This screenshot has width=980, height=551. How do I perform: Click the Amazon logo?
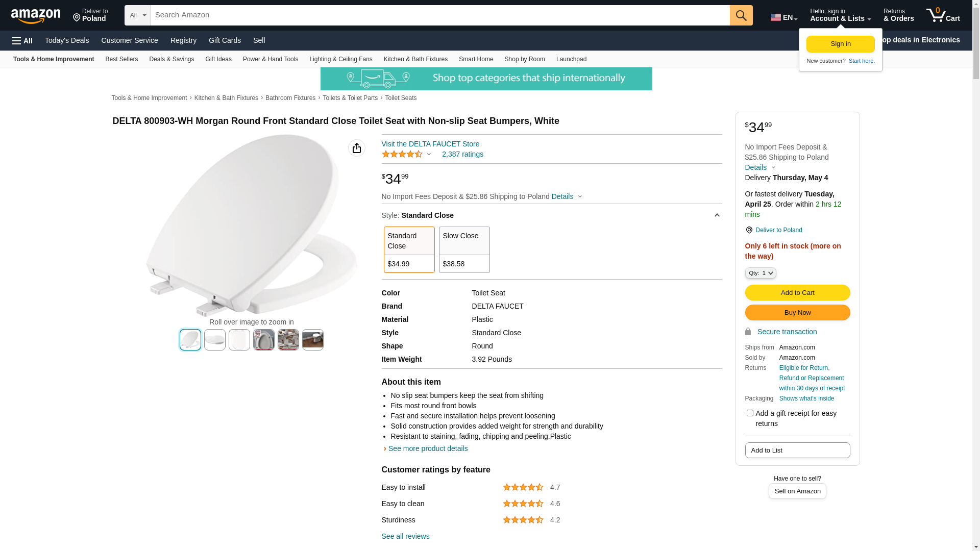coord(36,16)
